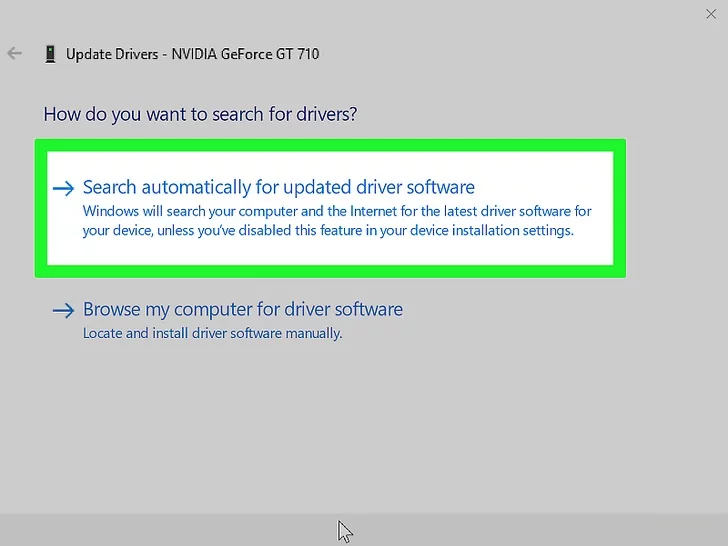
Task: Click the blue arrow beside Search automatically
Action: (64, 188)
